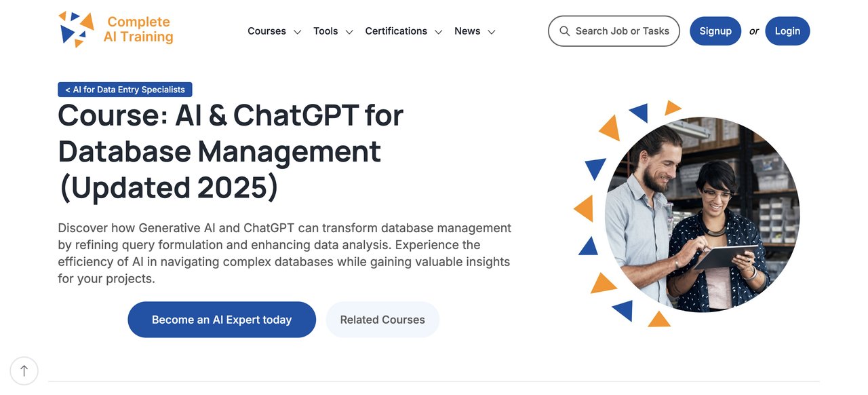Open Related Courses button
The width and height of the screenshot is (868, 395).
coord(382,320)
